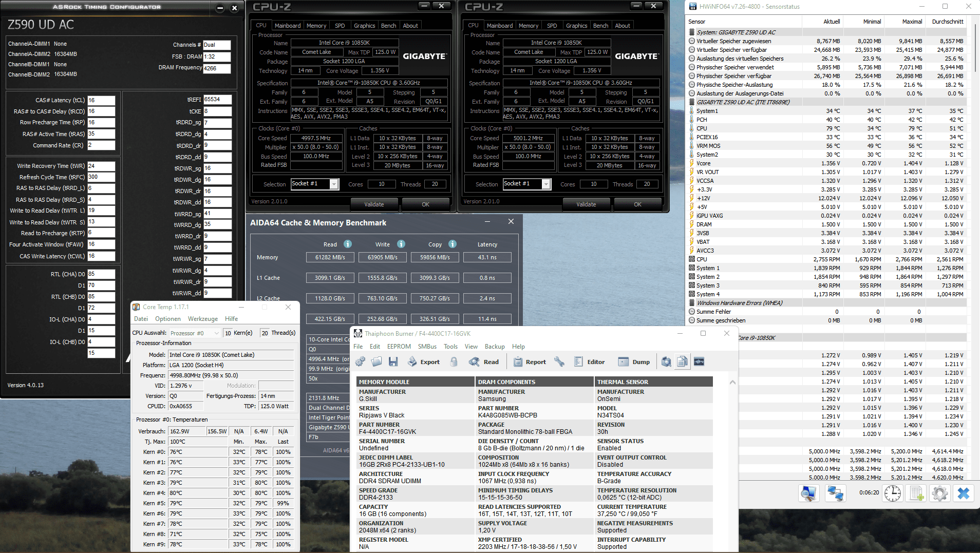Click HWiNFO networked monitors icon

pyautogui.click(x=835, y=493)
